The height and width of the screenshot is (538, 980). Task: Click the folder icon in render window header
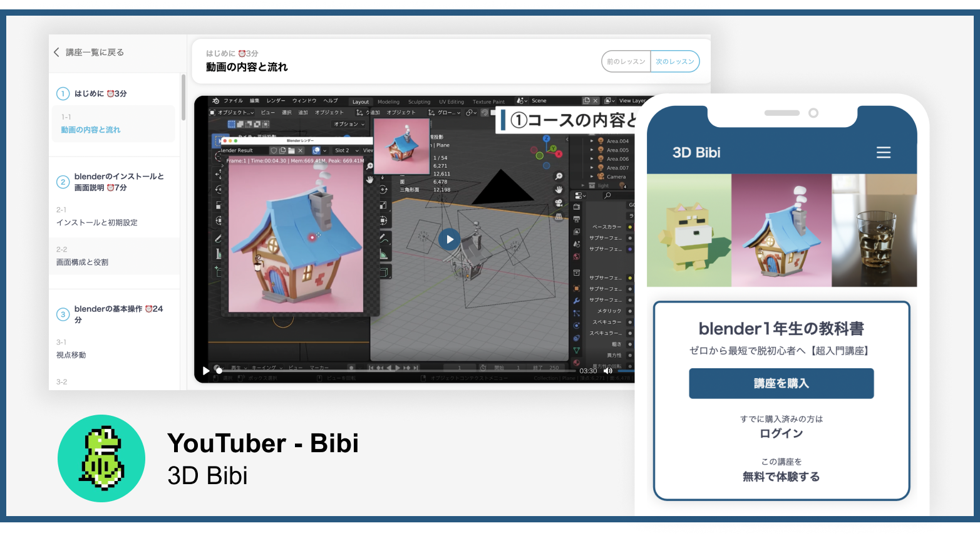click(x=291, y=150)
